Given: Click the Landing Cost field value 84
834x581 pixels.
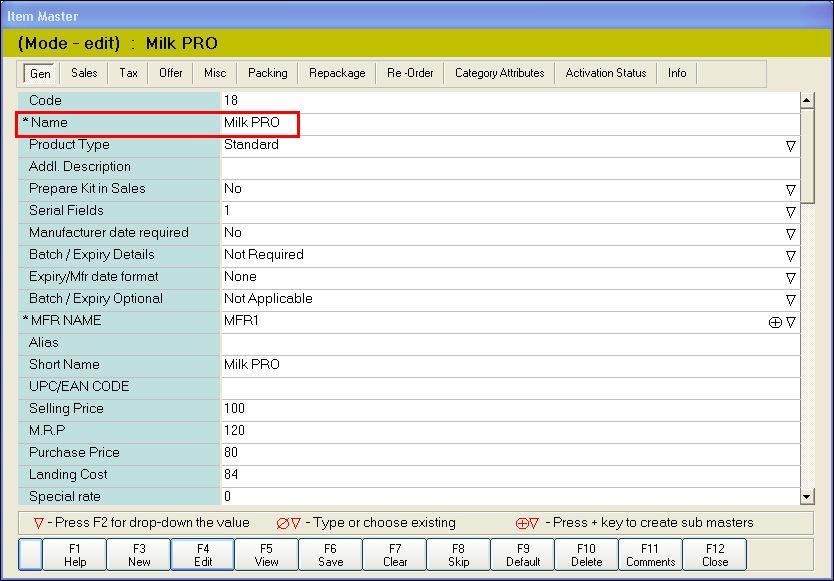Looking at the screenshot, I should [511, 475].
